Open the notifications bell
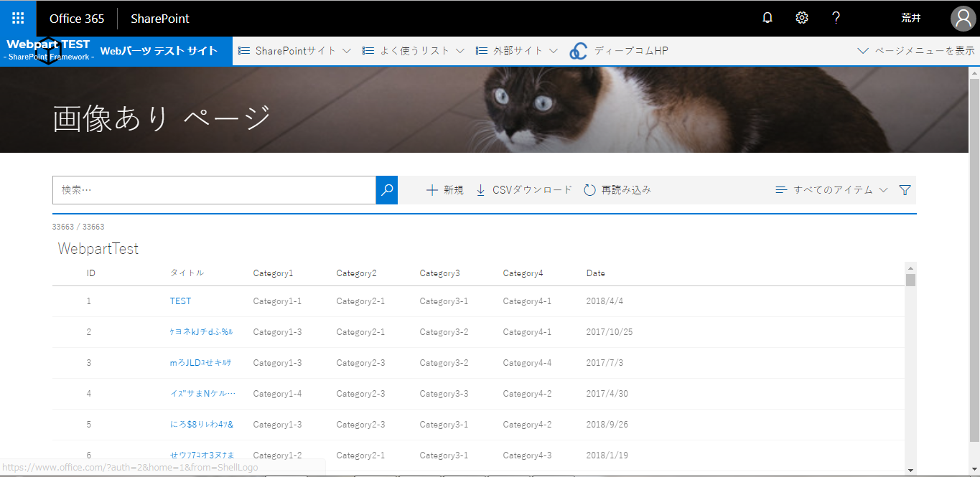This screenshot has height=477, width=980. (x=767, y=18)
